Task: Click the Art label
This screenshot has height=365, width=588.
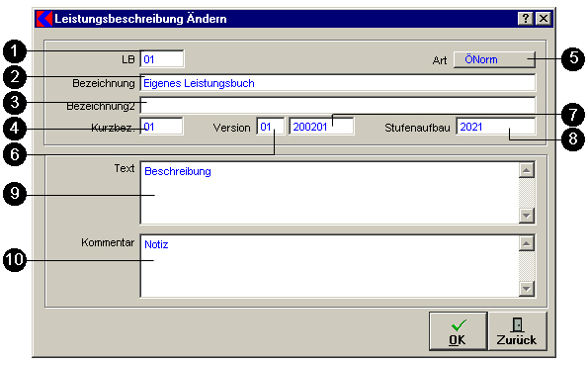Action: [x=440, y=60]
